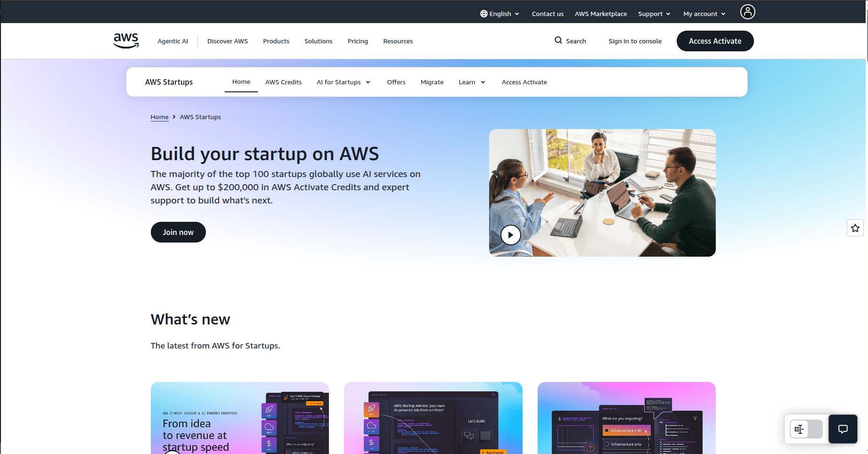868x454 pixels.
Task: Select the Home tab in AWS Startups
Action: point(241,82)
